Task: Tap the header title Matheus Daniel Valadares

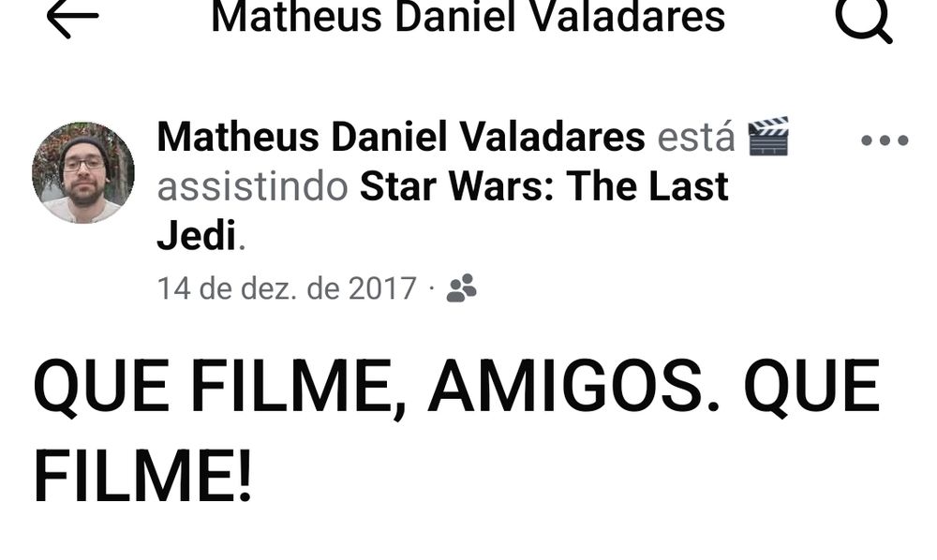Action: 468,17
